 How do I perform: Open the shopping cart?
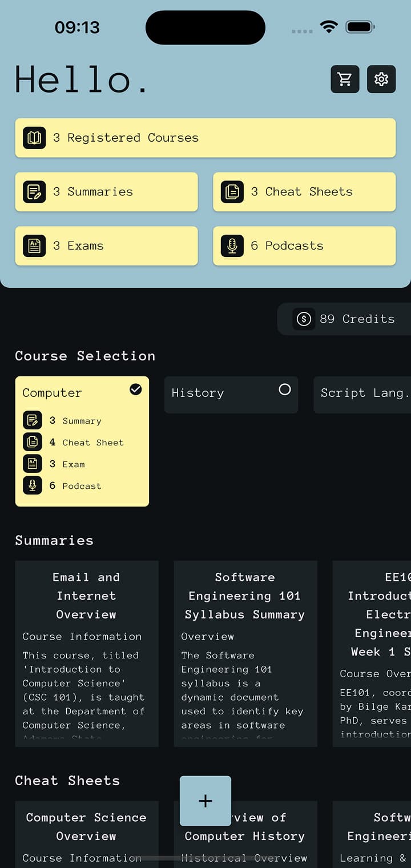point(345,79)
